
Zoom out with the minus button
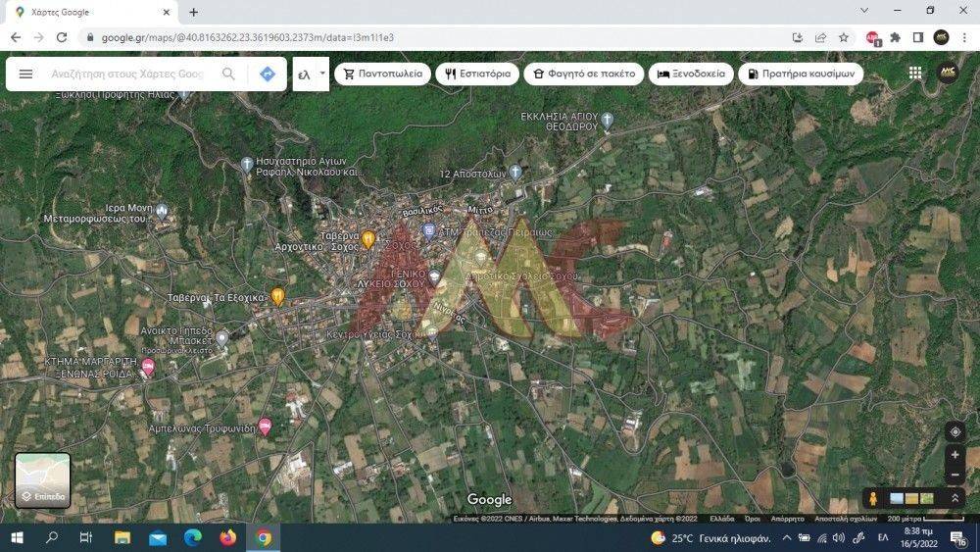point(955,476)
